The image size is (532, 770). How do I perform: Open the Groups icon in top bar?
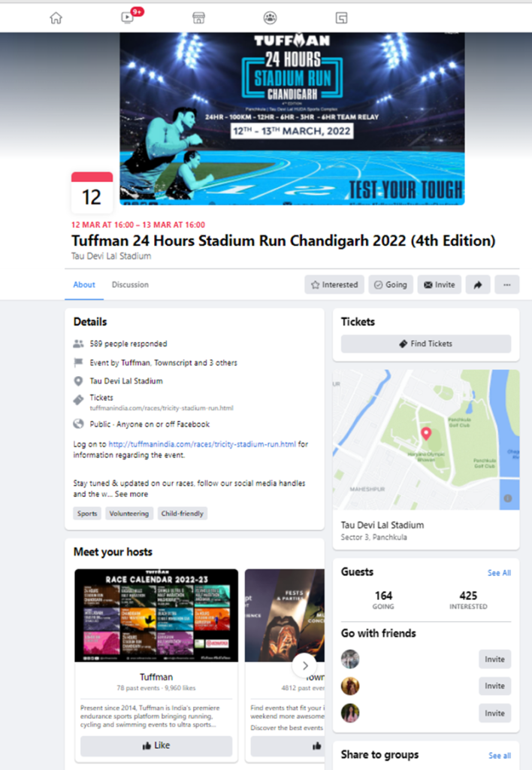270,18
